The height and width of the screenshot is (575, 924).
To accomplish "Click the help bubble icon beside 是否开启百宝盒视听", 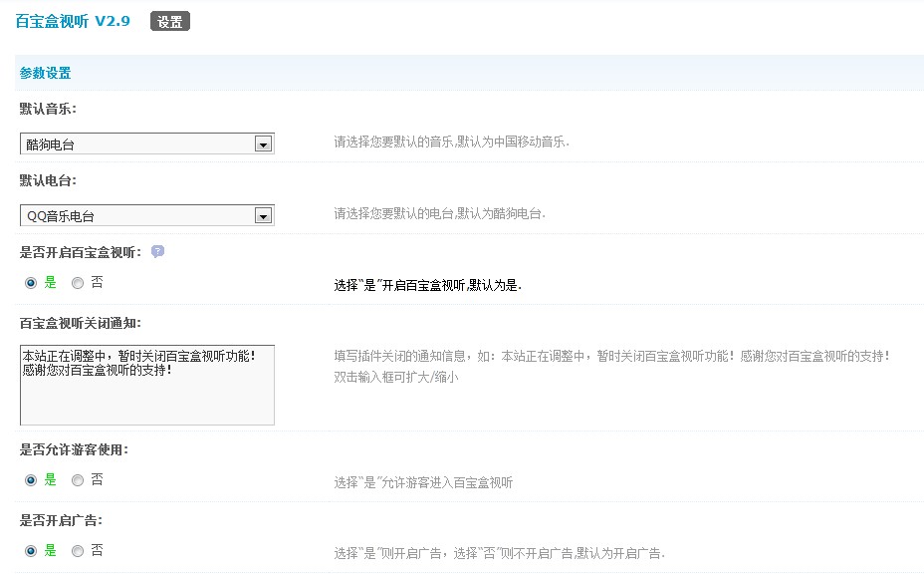I will click(156, 252).
